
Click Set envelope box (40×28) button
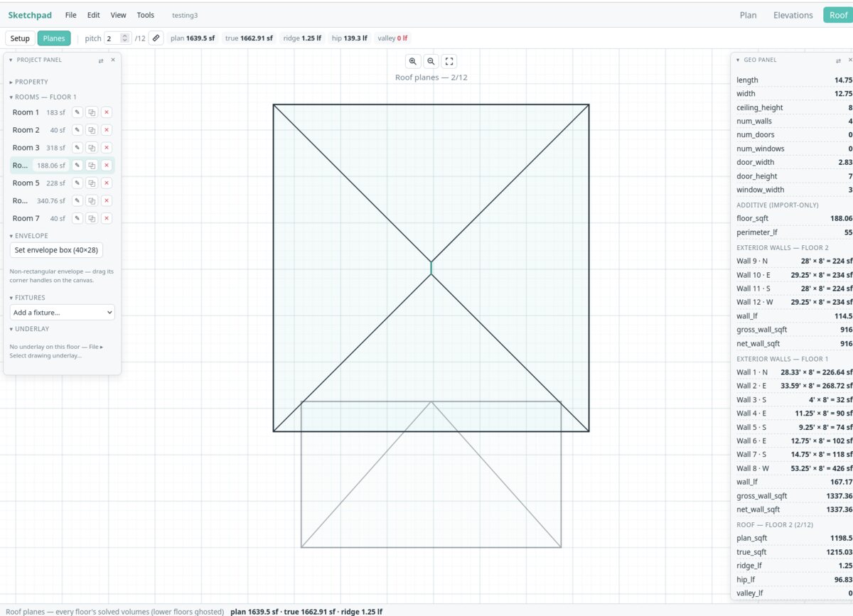pyautogui.click(x=56, y=250)
